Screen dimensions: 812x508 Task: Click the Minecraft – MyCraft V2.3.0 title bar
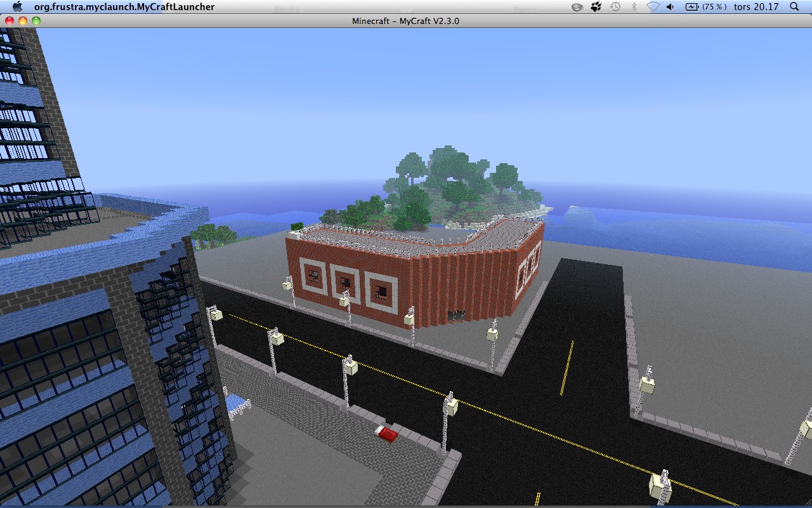coord(406,20)
